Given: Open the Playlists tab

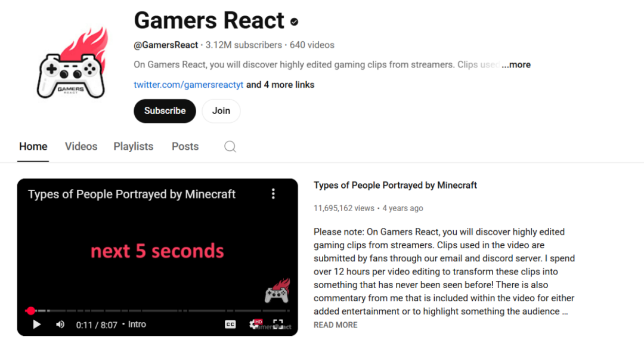Looking at the screenshot, I should pyautogui.click(x=134, y=147).
